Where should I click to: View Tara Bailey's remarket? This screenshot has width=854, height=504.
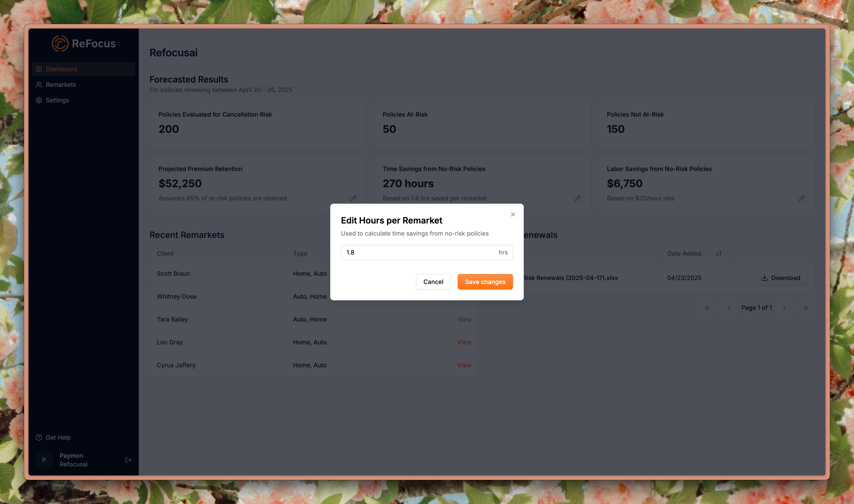464,319
